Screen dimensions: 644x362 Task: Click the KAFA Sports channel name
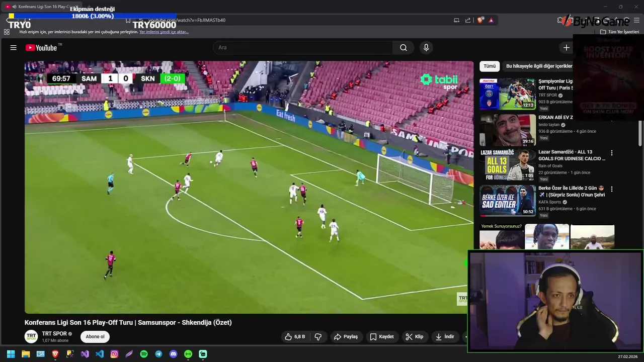pos(549,202)
